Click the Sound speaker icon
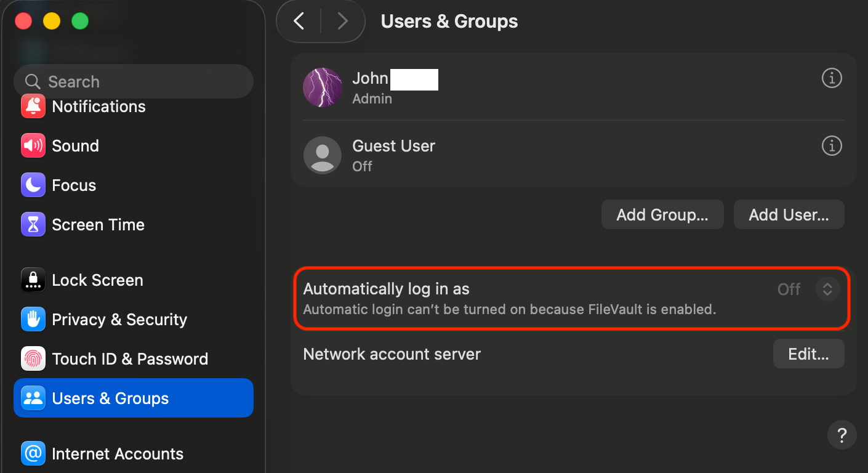 tap(33, 146)
